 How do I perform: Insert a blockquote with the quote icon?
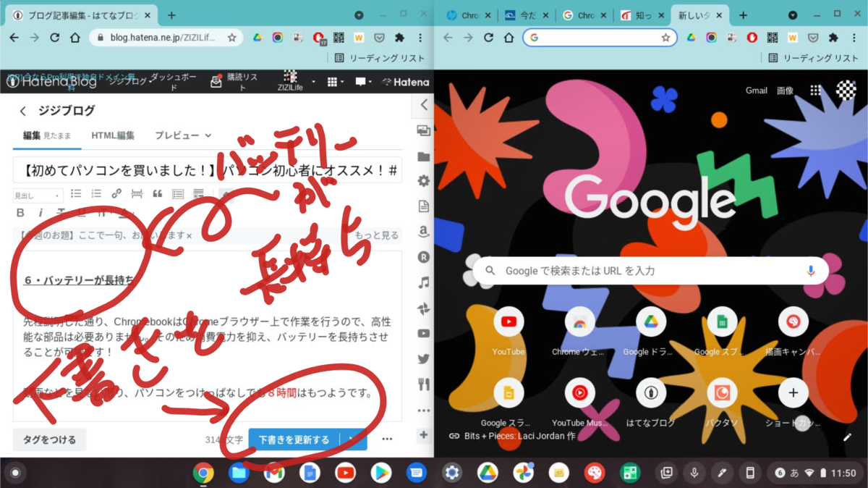click(157, 194)
